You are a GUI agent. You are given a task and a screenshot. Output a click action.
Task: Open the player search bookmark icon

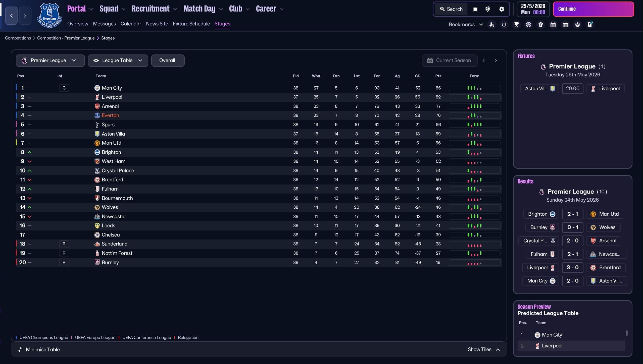click(x=492, y=25)
